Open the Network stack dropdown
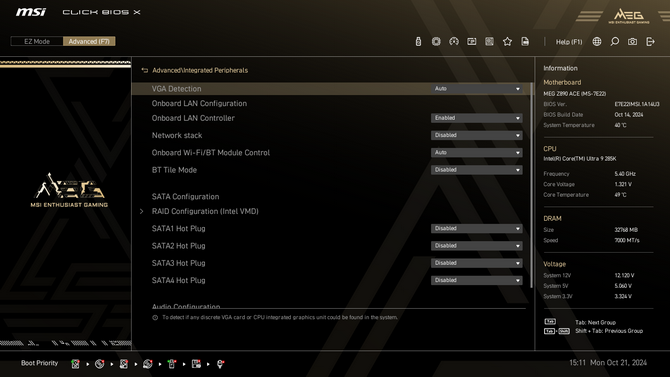The height and width of the screenshot is (377, 670). (x=476, y=135)
